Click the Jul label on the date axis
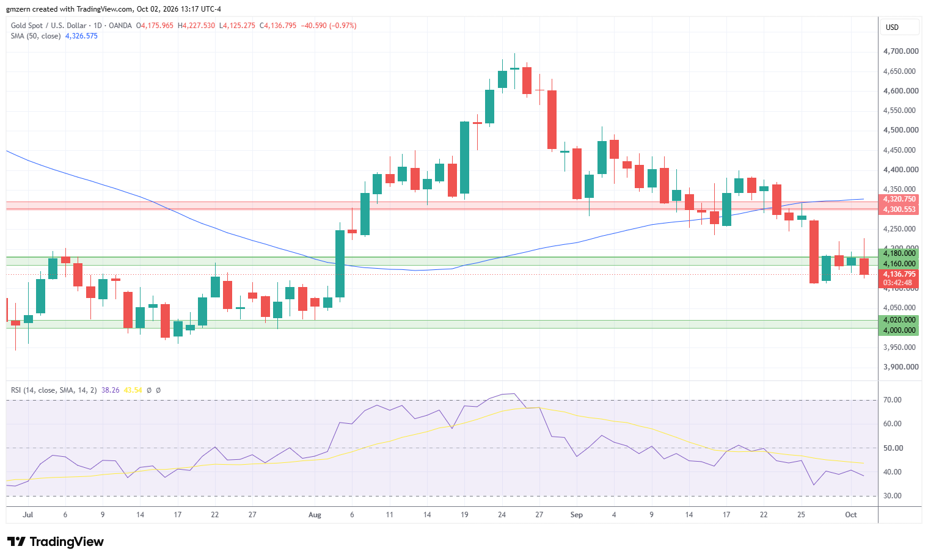 coord(28,515)
